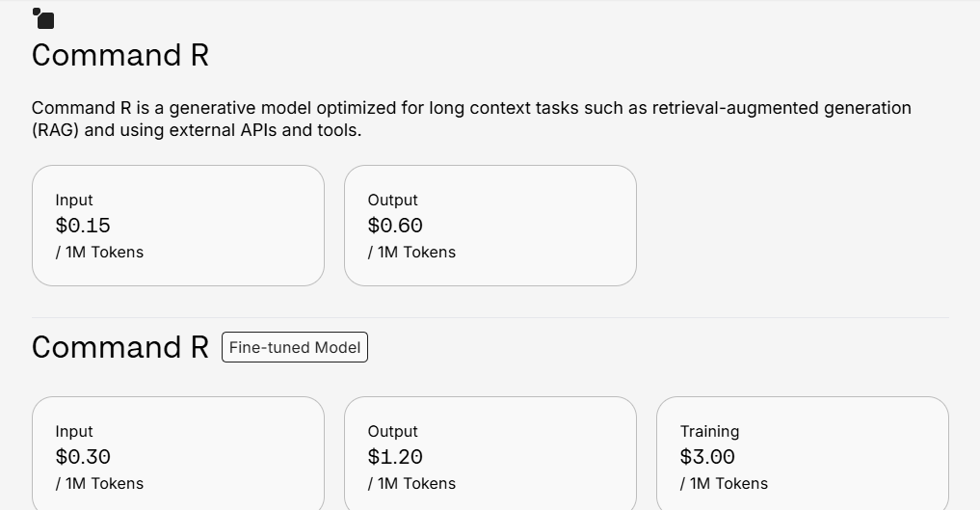The width and height of the screenshot is (980, 510).
Task: Click the Command R heading beside the Fine-tuned badge
Action: [x=120, y=347]
